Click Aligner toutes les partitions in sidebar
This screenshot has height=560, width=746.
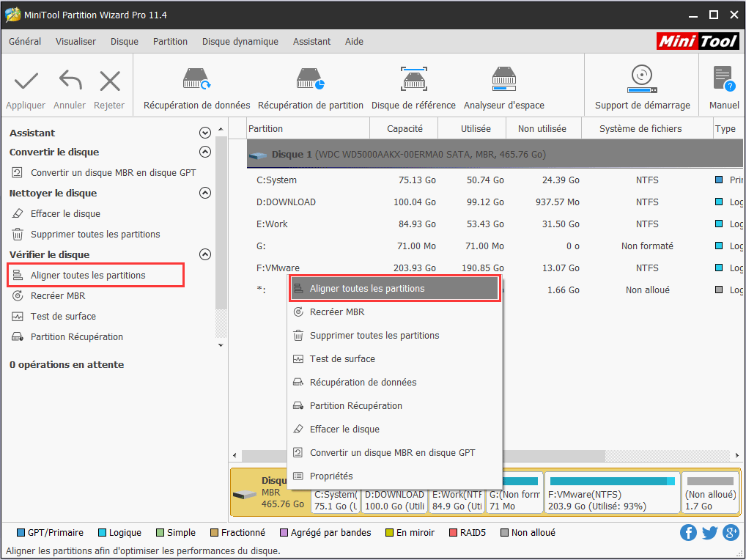(x=95, y=275)
